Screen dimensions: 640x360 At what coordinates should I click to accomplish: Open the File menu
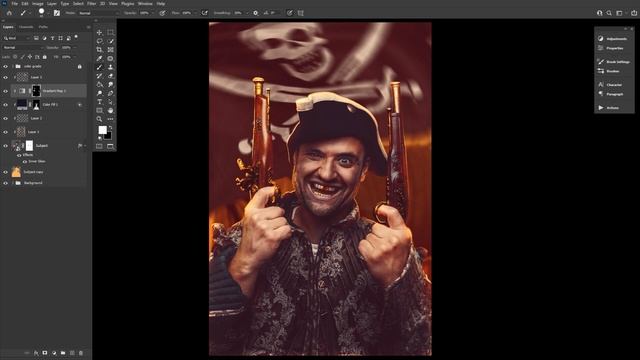[x=15, y=3]
